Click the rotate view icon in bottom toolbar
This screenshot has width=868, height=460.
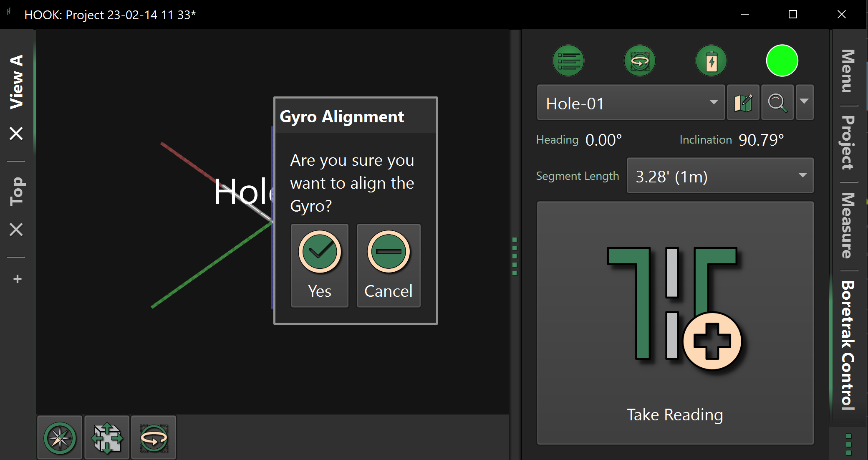(x=154, y=438)
